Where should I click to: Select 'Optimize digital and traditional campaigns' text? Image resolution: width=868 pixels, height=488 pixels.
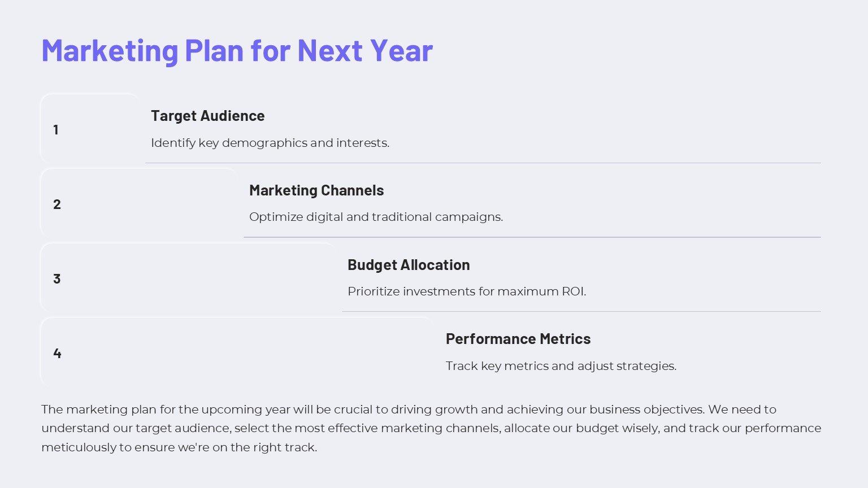coord(376,217)
